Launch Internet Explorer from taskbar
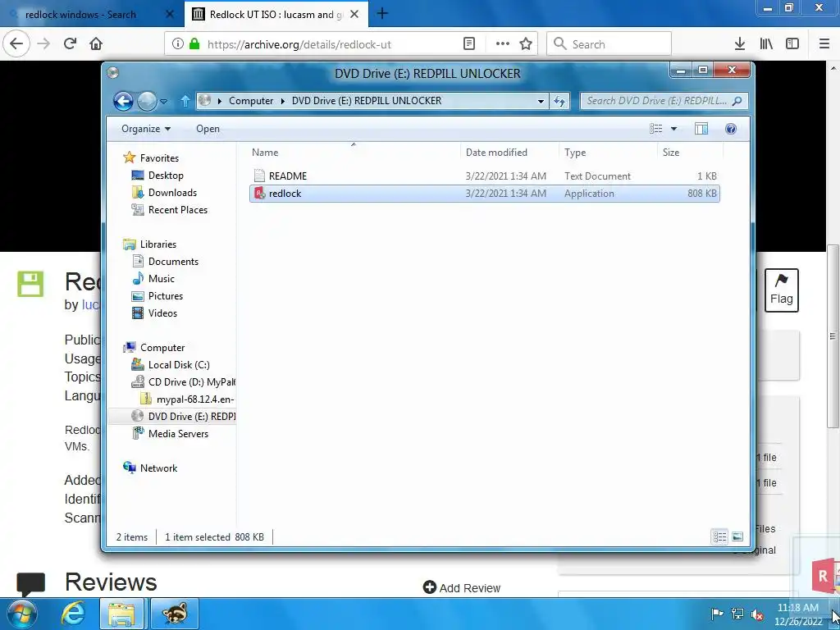Screen dimensions: 840x630 (73, 614)
